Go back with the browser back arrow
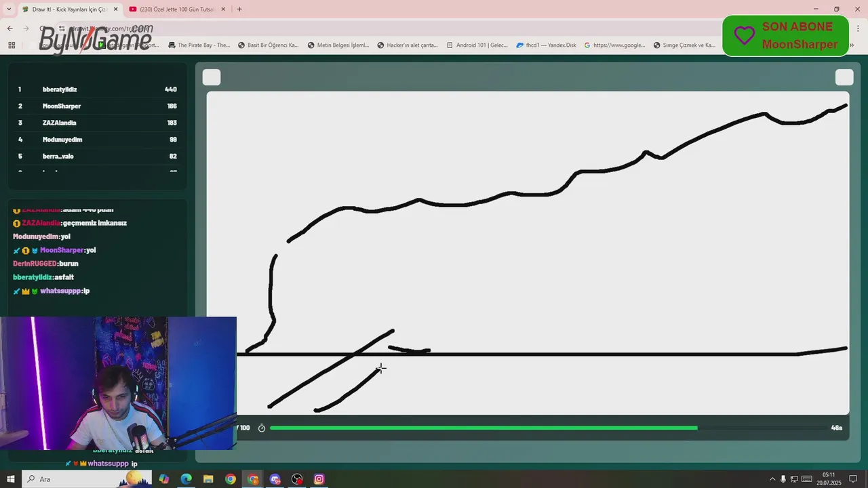Screen dimensions: 868x488 (x=9, y=28)
